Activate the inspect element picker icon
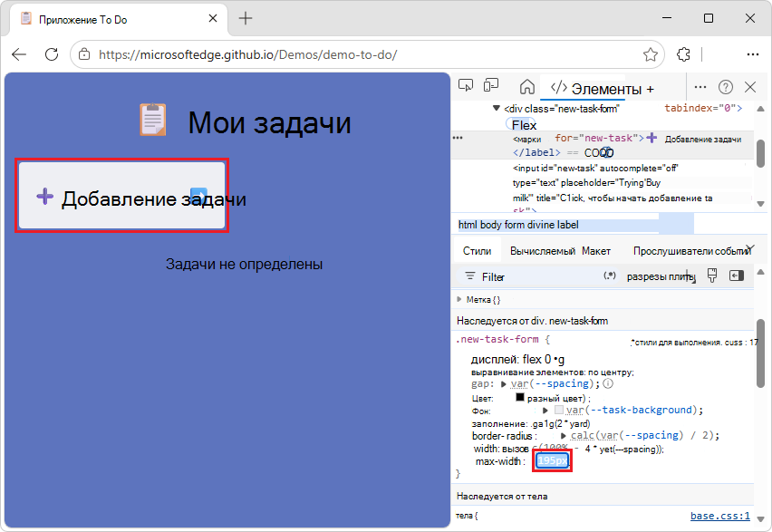The width and height of the screenshot is (772, 532). (x=465, y=86)
